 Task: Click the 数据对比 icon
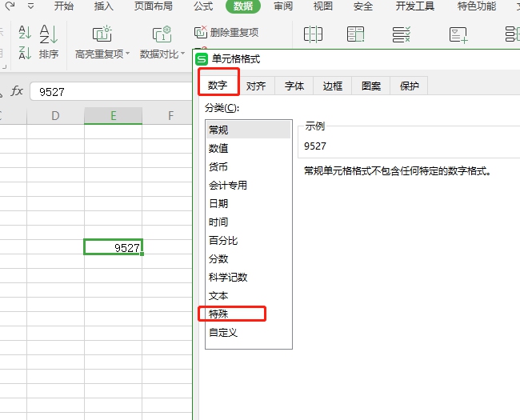tap(162, 34)
